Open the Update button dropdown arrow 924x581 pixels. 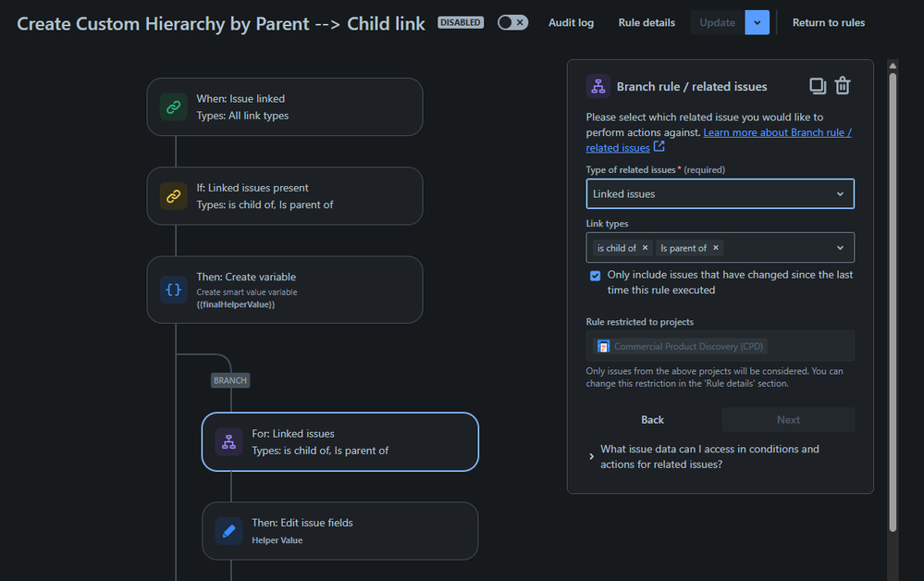(x=758, y=22)
